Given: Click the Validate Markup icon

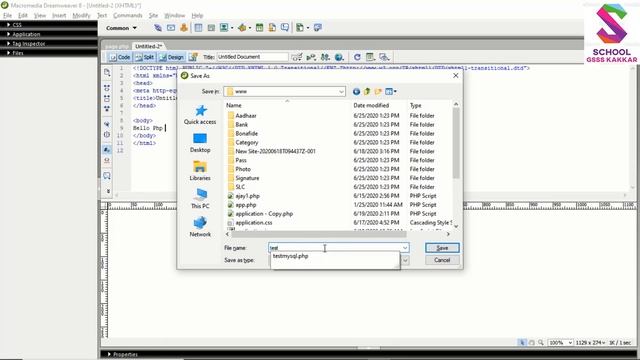Looking at the screenshot, I should click(x=311, y=57).
